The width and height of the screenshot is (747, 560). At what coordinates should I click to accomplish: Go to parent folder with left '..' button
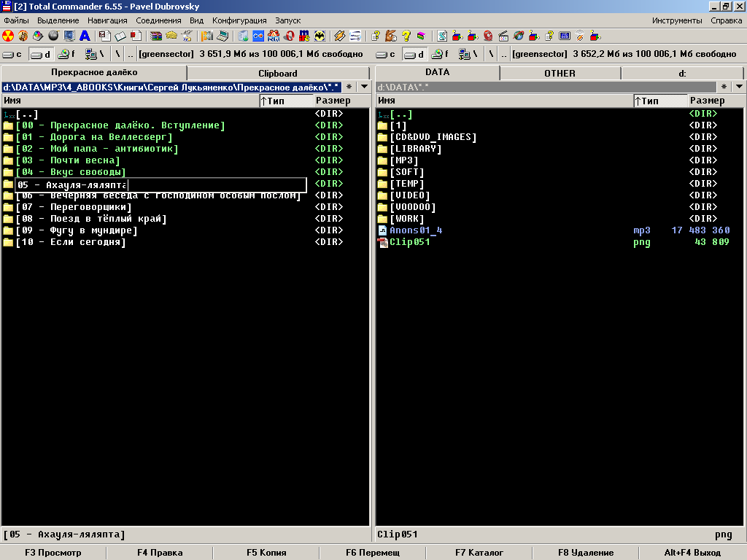[x=131, y=54]
